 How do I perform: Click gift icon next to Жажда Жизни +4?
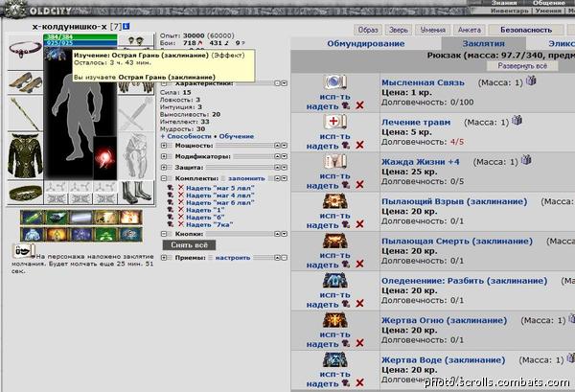click(526, 160)
